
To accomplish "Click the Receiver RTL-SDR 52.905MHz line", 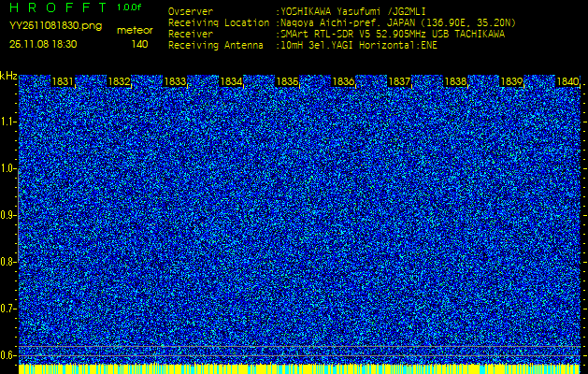I will tap(337, 35).
